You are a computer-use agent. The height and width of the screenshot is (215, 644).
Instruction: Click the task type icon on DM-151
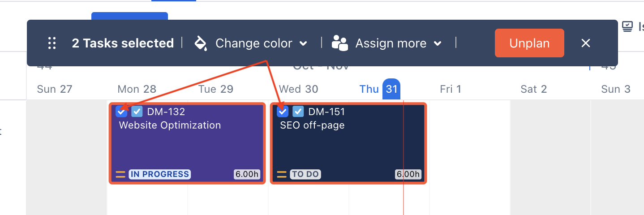coord(298,112)
